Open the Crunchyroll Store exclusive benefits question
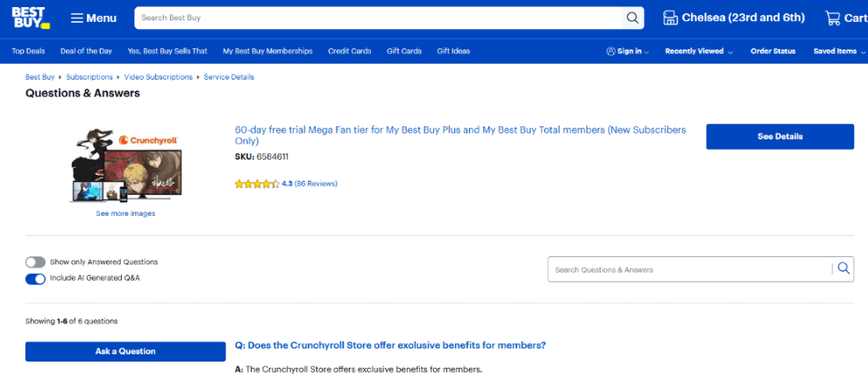The width and height of the screenshot is (868, 380). pos(390,345)
